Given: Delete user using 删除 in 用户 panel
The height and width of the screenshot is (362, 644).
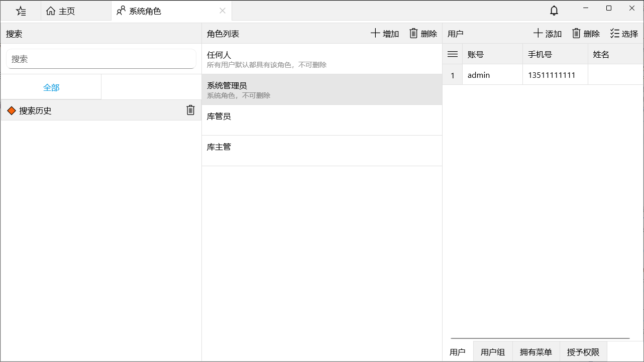Looking at the screenshot, I should pyautogui.click(x=586, y=34).
